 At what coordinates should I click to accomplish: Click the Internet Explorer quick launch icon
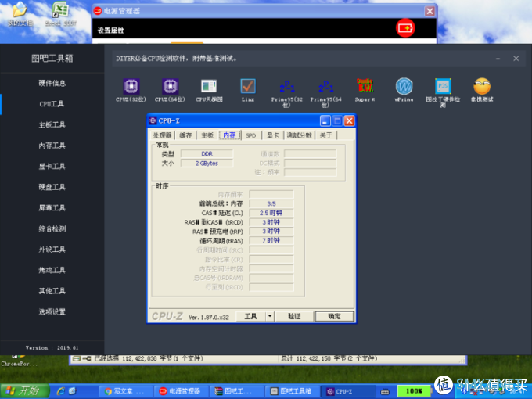[x=61, y=391]
